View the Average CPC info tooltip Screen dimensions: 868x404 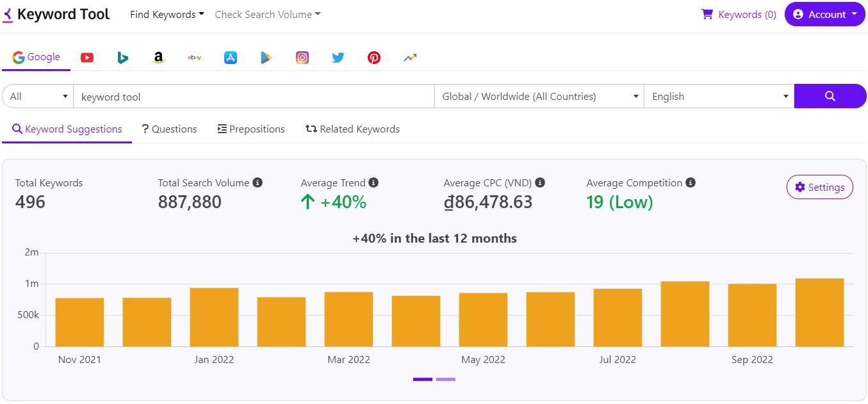point(540,182)
